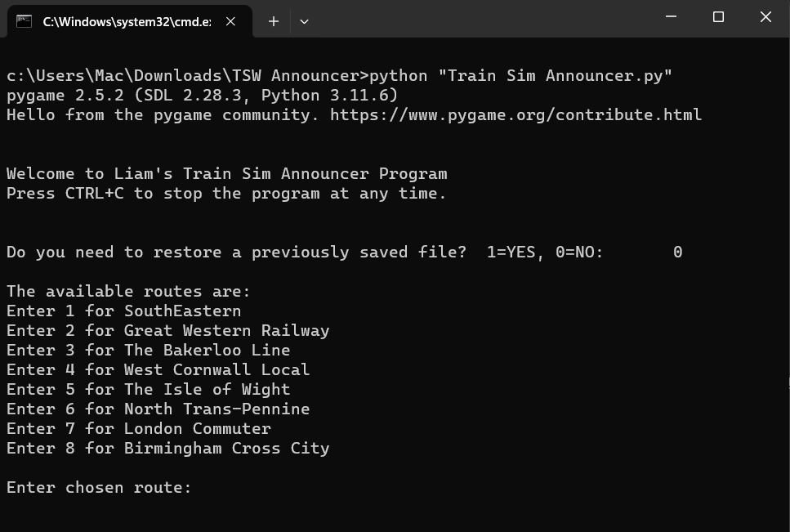Click the python "Train Sim Announcer.py" command text
This screenshot has width=790, height=532.
pos(520,76)
